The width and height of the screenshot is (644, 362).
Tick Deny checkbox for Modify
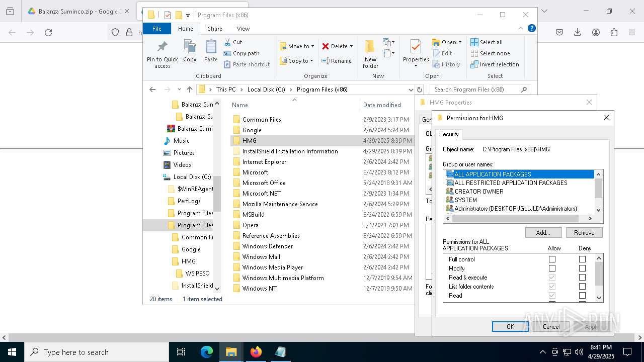(582, 268)
